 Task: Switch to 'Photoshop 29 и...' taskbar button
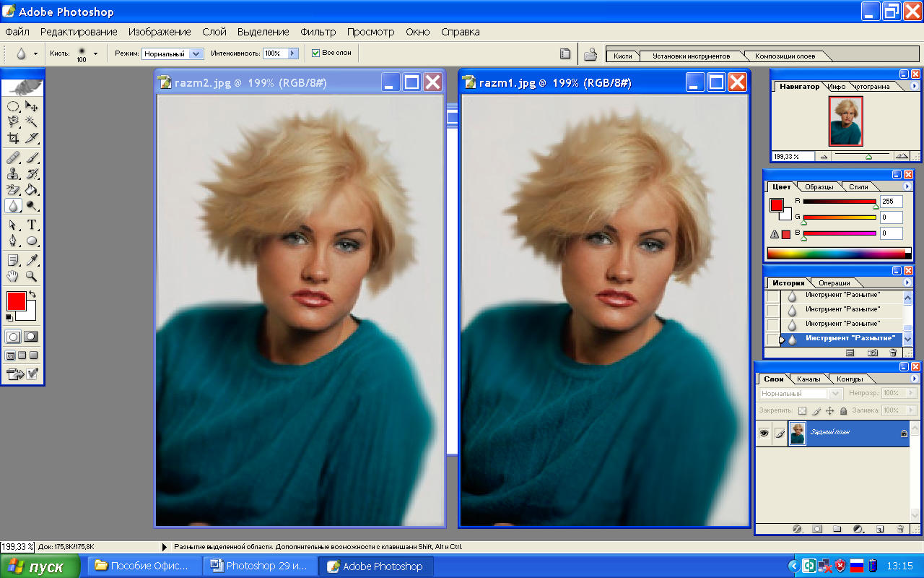click(260, 566)
